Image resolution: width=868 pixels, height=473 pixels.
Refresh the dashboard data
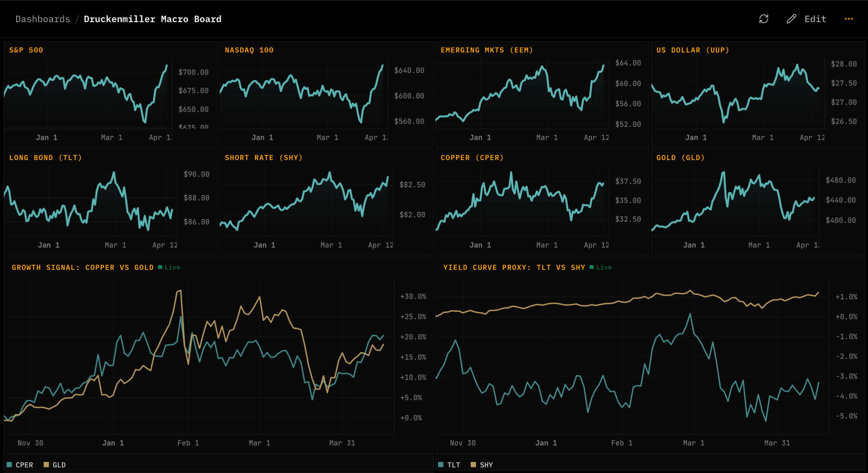click(x=764, y=19)
